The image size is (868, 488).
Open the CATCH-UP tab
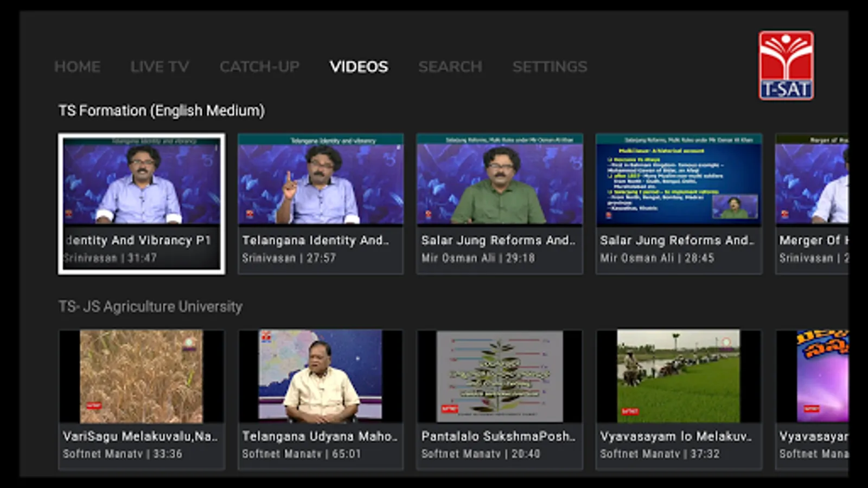point(259,67)
